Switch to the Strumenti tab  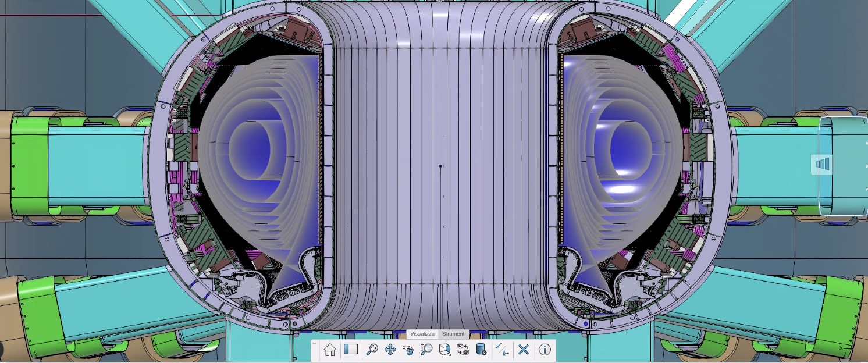point(454,334)
